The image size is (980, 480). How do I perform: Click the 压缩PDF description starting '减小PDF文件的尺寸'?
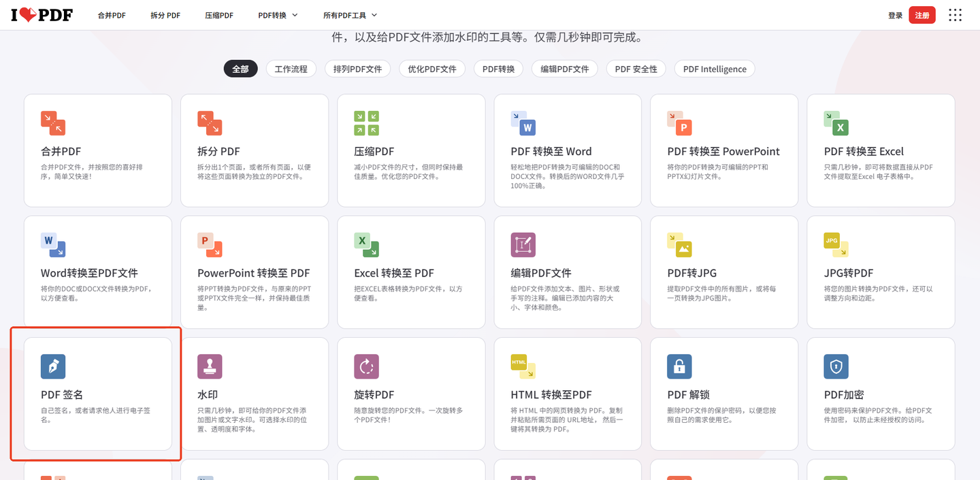[x=408, y=172]
